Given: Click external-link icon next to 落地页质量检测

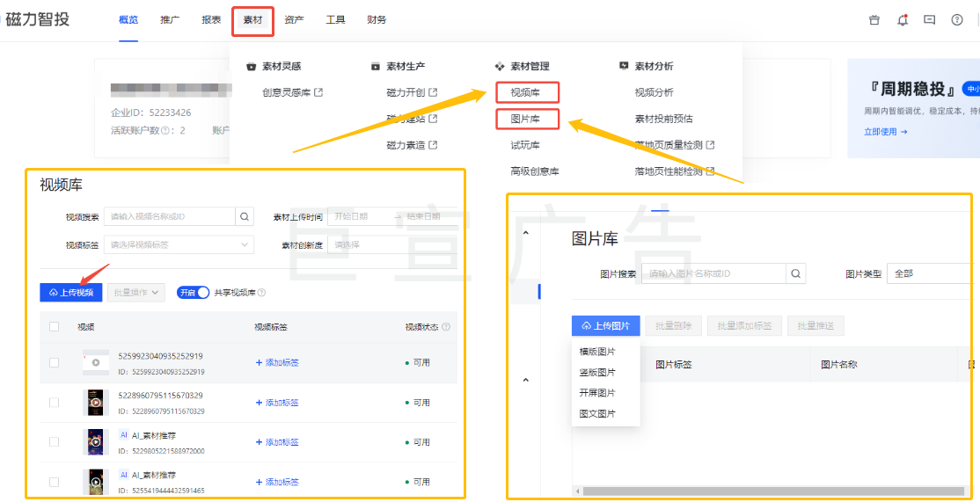Looking at the screenshot, I should tap(709, 145).
